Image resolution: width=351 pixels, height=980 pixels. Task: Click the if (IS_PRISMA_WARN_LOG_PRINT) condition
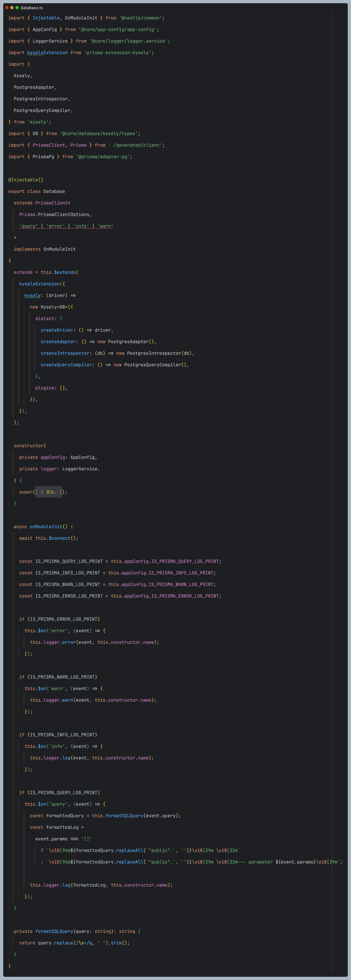[58, 677]
